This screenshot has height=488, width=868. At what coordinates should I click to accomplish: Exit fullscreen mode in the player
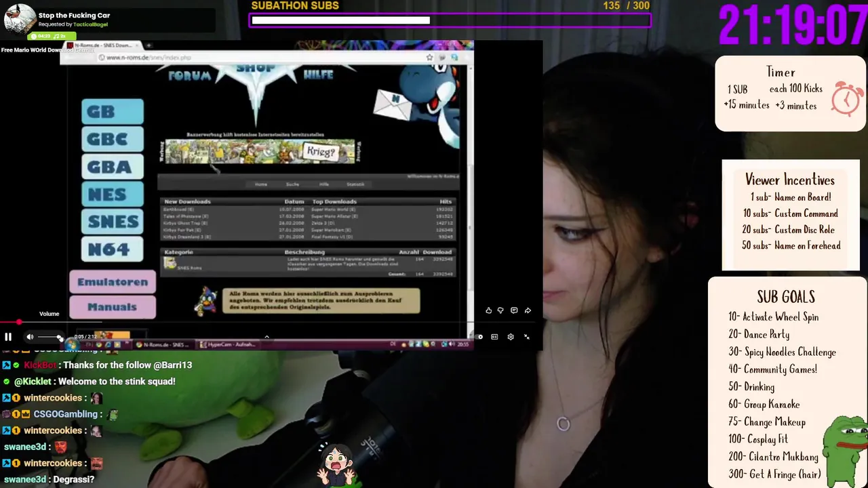(x=527, y=337)
